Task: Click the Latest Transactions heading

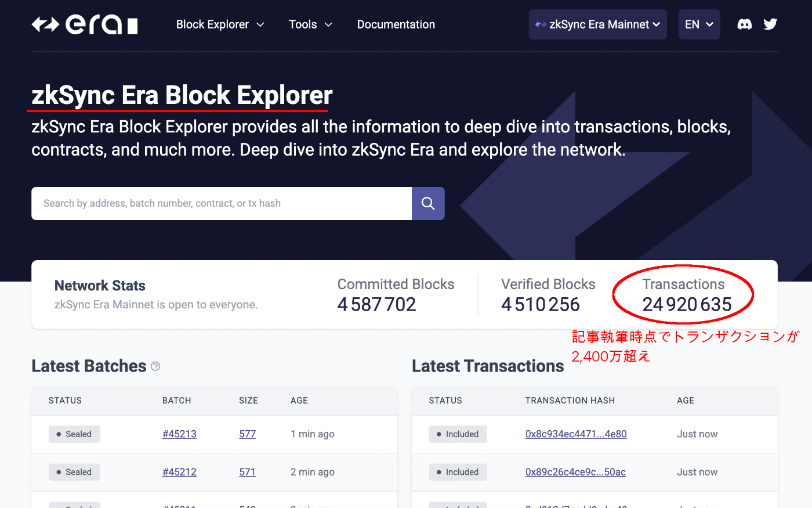Action: point(488,366)
